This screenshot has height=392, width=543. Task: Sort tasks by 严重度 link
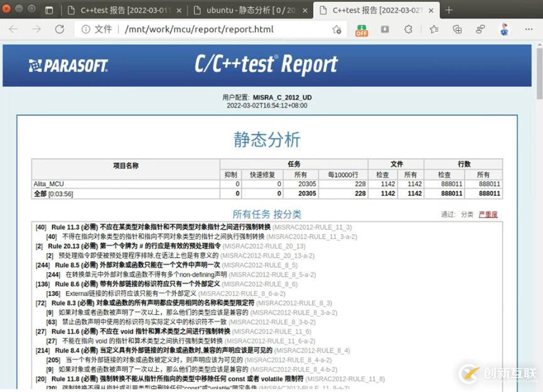(x=488, y=215)
